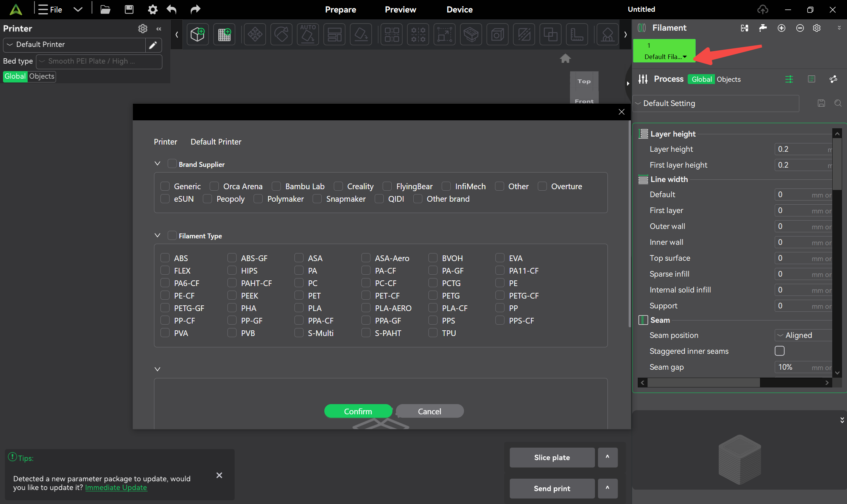Screen dimensions: 847x504
Task: Select the Measure ruler tool
Action: (577, 34)
